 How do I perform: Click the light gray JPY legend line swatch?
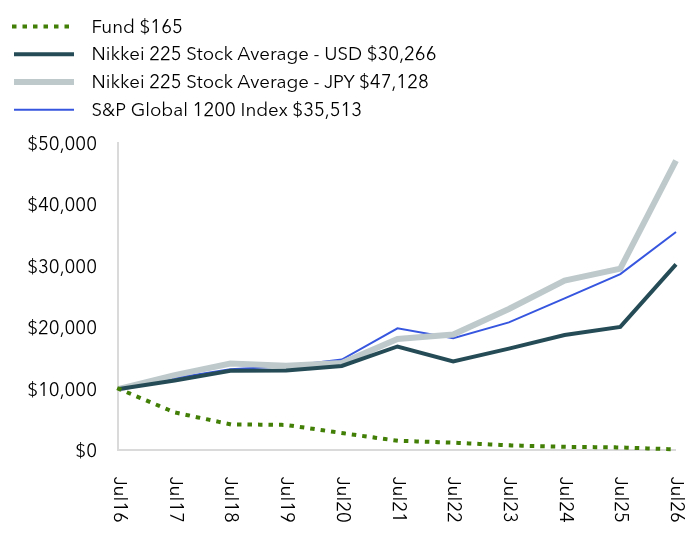pyautogui.click(x=44, y=82)
